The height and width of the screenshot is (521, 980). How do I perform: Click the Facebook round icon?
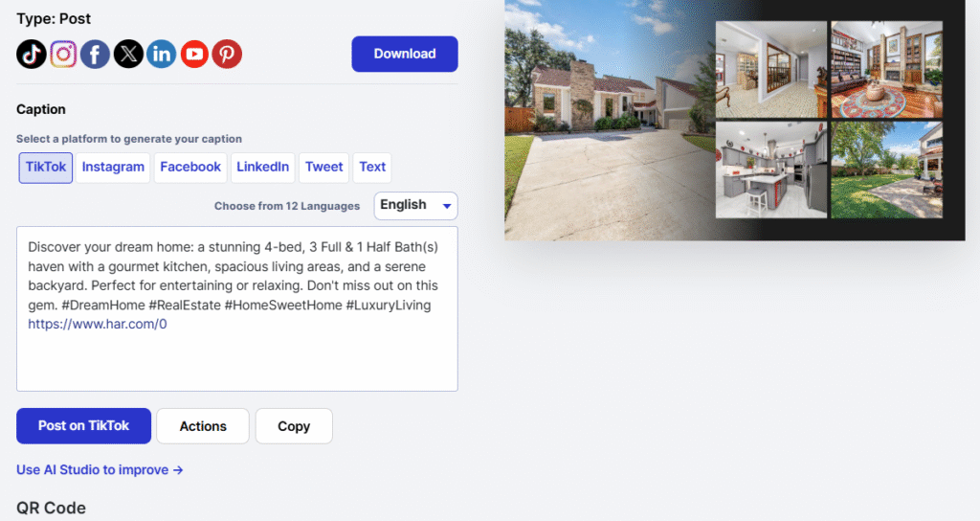pos(95,55)
